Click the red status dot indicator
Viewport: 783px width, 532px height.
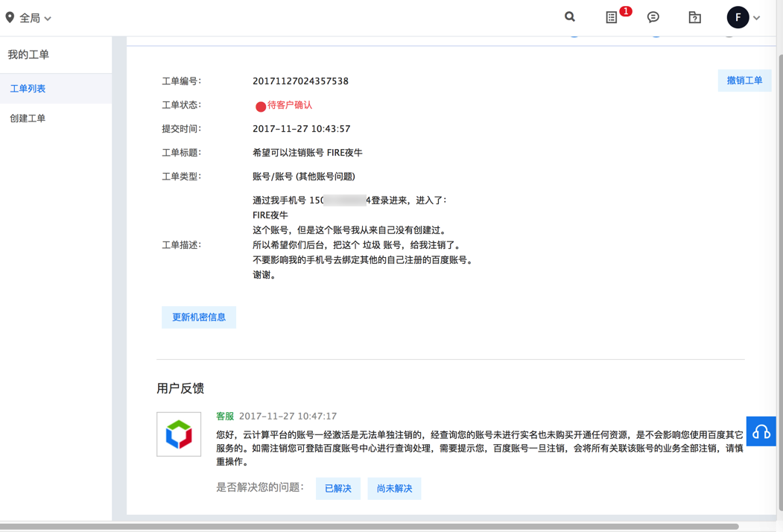click(261, 107)
